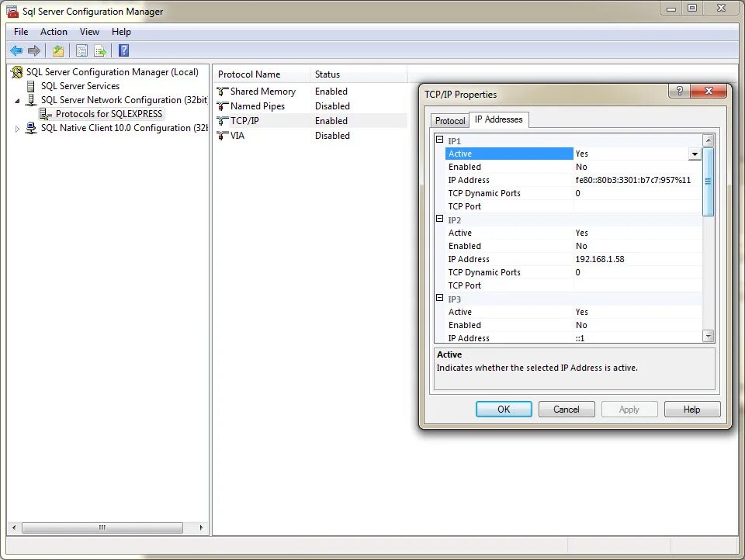
Task: Click the TCP/IP protocol icon
Action: (x=223, y=121)
